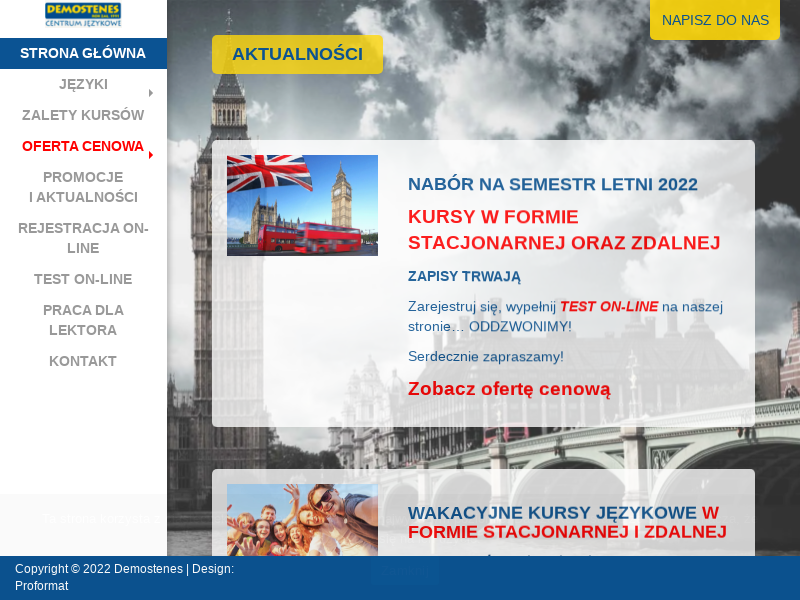Open PROMOCJE I AKTUALNOŚCI

tap(83, 188)
